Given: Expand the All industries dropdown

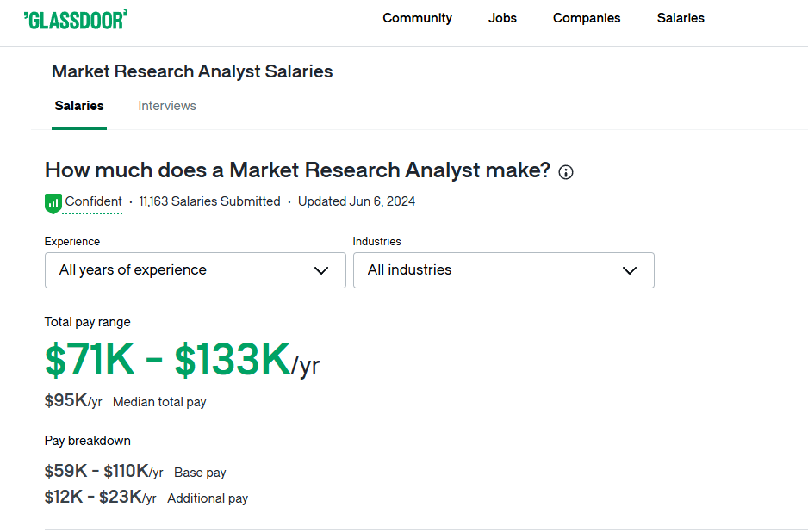Looking at the screenshot, I should 503,270.
